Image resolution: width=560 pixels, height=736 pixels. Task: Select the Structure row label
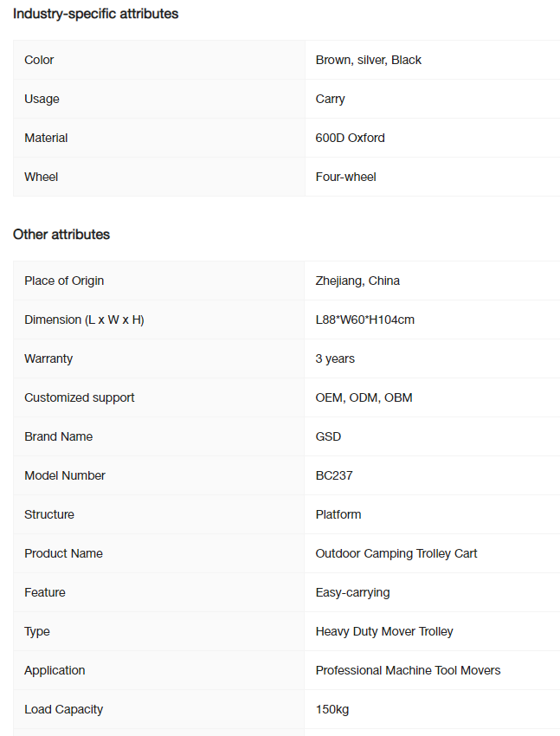(x=49, y=514)
